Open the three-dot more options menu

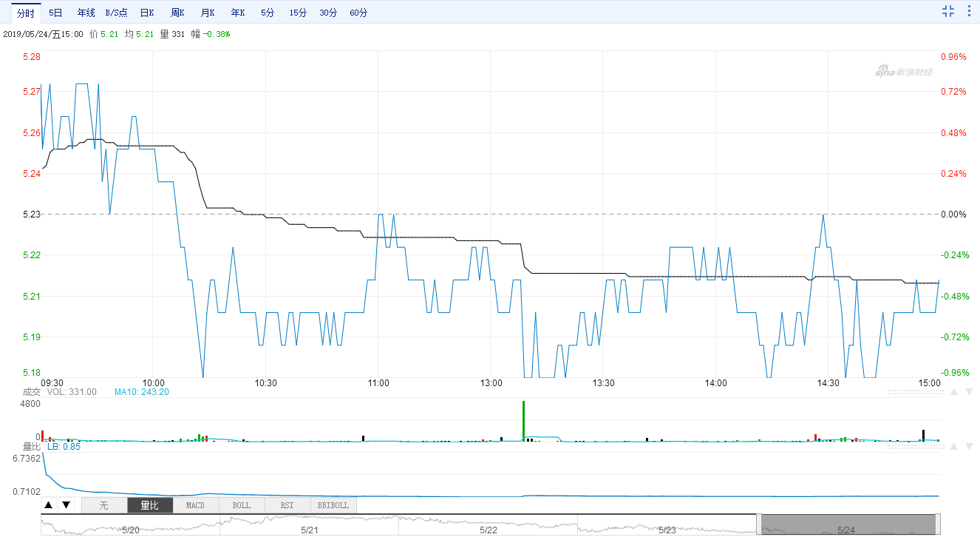tap(969, 11)
